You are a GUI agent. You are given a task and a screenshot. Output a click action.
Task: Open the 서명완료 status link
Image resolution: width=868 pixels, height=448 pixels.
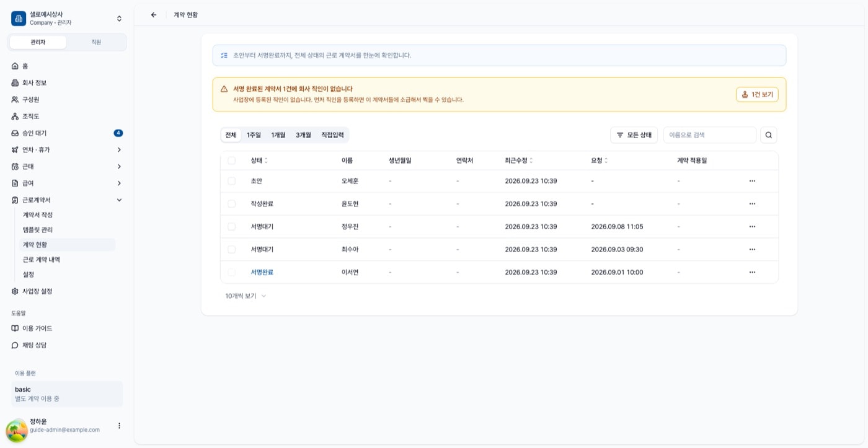[262, 272]
